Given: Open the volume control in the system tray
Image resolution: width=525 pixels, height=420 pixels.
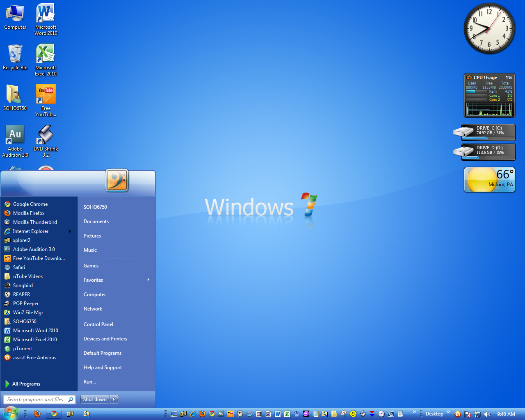Looking at the screenshot, I should (x=487, y=413).
